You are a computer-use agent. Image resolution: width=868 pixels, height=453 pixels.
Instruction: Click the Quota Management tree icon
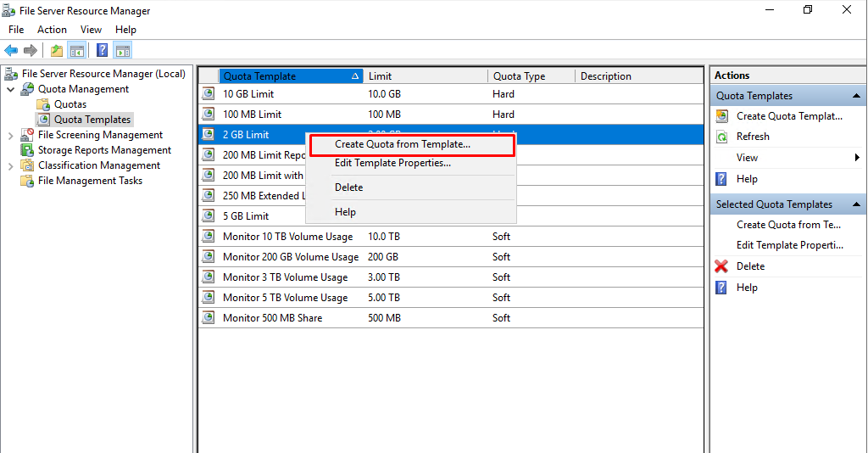coord(27,88)
